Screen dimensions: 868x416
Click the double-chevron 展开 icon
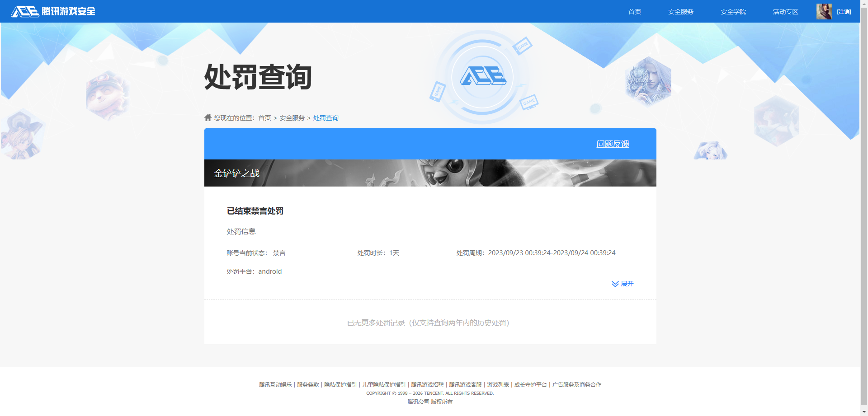pyautogui.click(x=614, y=284)
